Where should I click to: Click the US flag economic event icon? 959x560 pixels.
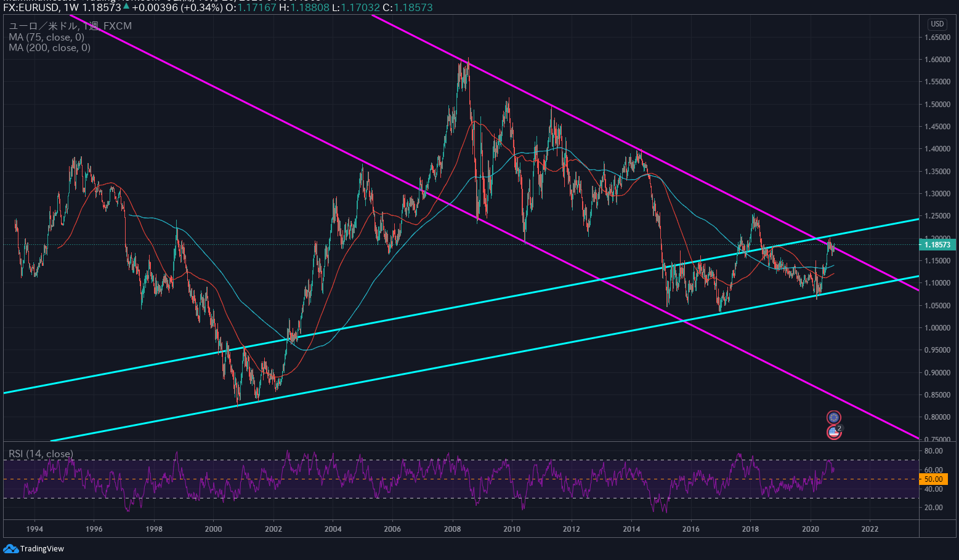tap(833, 433)
